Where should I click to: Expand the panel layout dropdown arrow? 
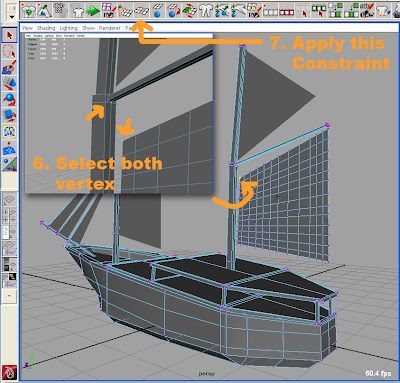tap(9, 296)
